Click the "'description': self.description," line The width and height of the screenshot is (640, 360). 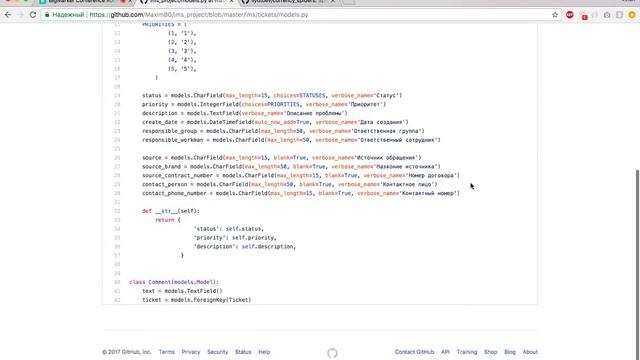pos(244,247)
